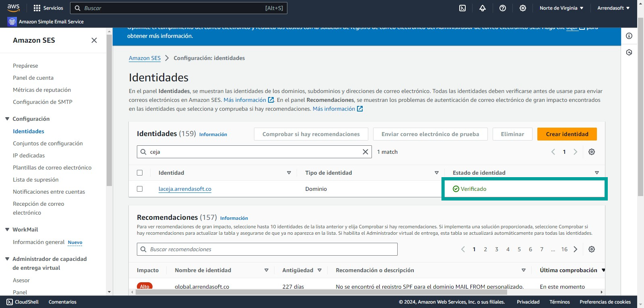Open Comentarios in footer

[x=62, y=302]
